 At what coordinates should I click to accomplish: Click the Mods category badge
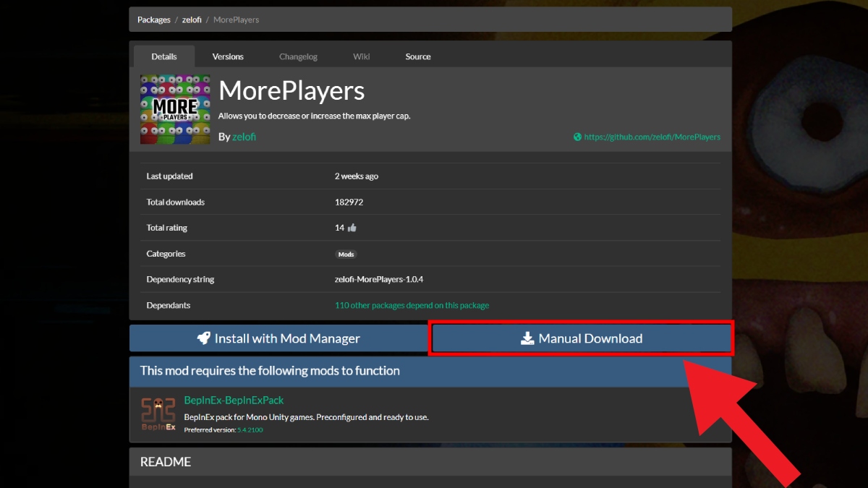pos(346,254)
